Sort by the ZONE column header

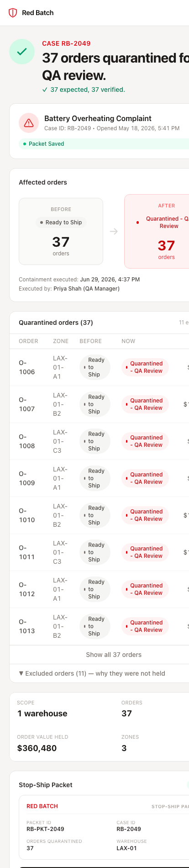tap(61, 341)
